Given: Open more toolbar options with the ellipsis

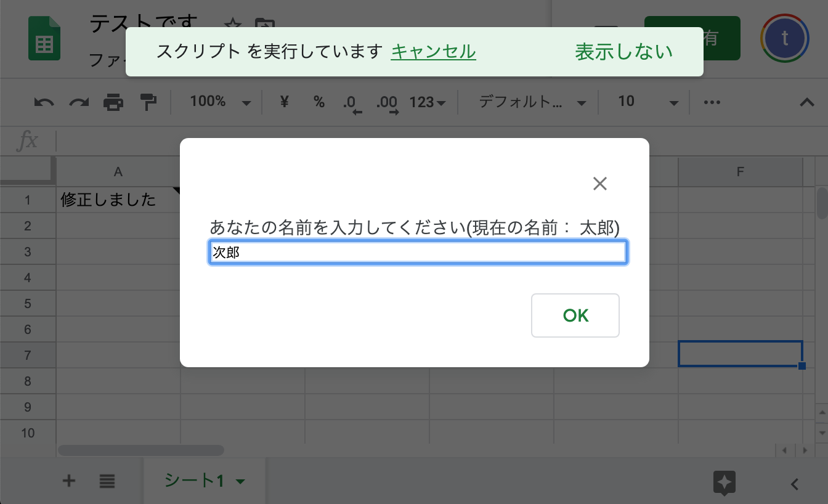Looking at the screenshot, I should click(712, 102).
